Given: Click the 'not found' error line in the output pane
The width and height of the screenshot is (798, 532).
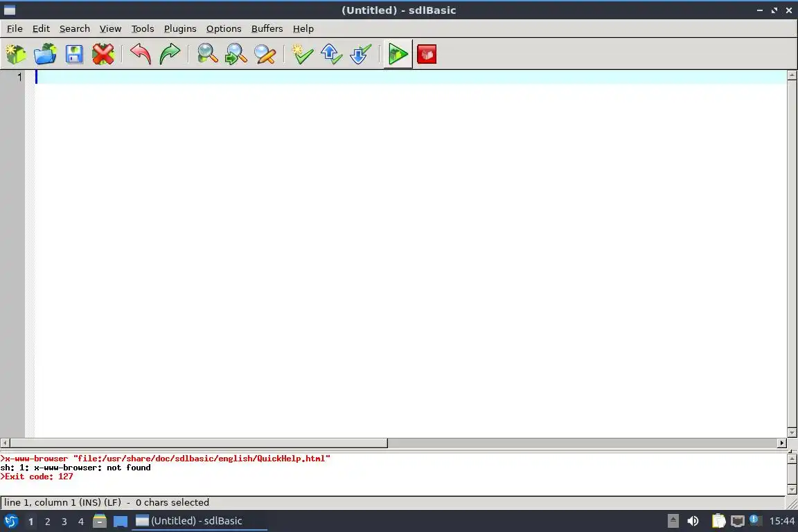Looking at the screenshot, I should [x=76, y=468].
